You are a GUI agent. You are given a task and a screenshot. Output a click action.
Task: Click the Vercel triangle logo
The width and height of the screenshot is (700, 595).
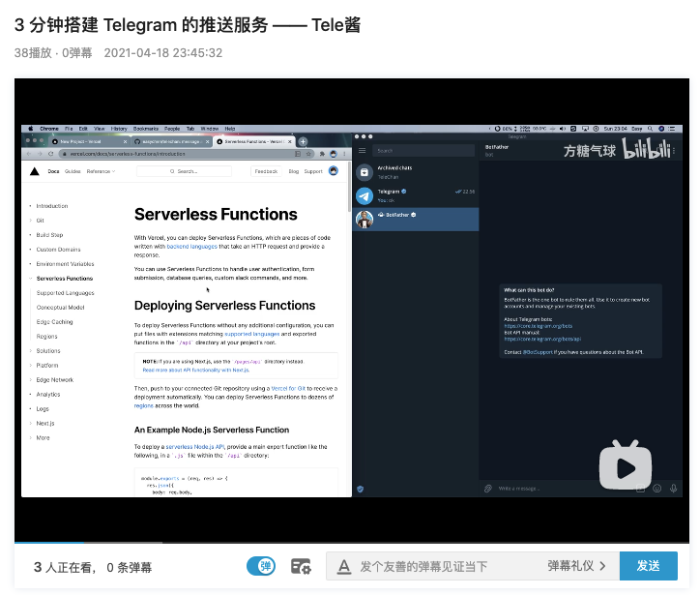[35, 171]
